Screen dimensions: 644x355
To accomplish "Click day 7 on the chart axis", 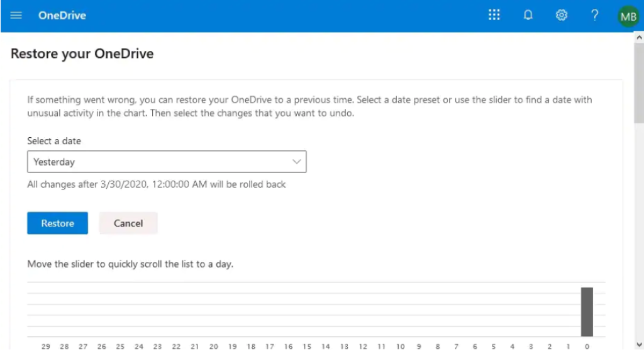I will (456, 346).
